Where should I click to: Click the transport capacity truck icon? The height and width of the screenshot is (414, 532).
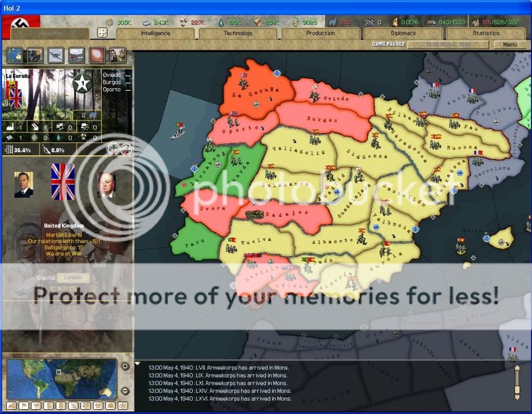pos(431,23)
